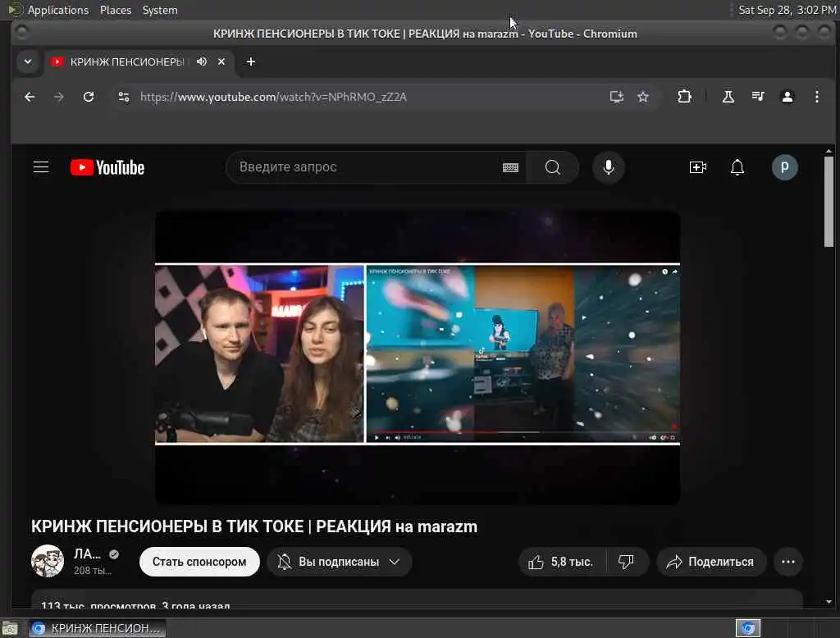Image resolution: width=840 pixels, height=638 pixels.
Task: Go back to the previous page
Action: pyautogui.click(x=30, y=97)
